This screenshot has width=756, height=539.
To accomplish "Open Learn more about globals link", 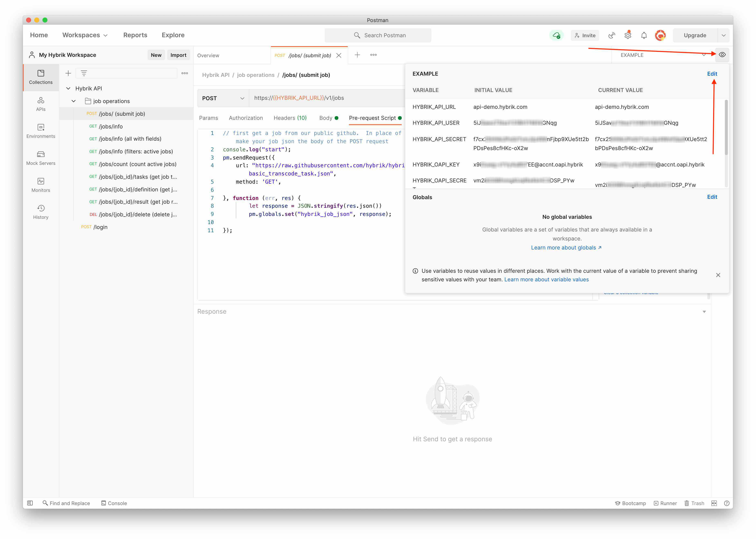I will [566, 248].
